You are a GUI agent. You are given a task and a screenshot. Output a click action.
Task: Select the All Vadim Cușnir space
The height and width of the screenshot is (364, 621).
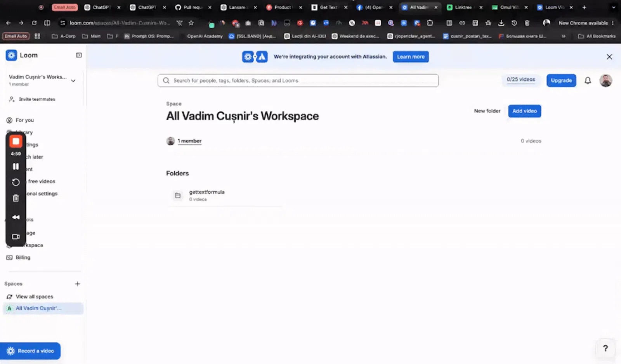coord(43,309)
